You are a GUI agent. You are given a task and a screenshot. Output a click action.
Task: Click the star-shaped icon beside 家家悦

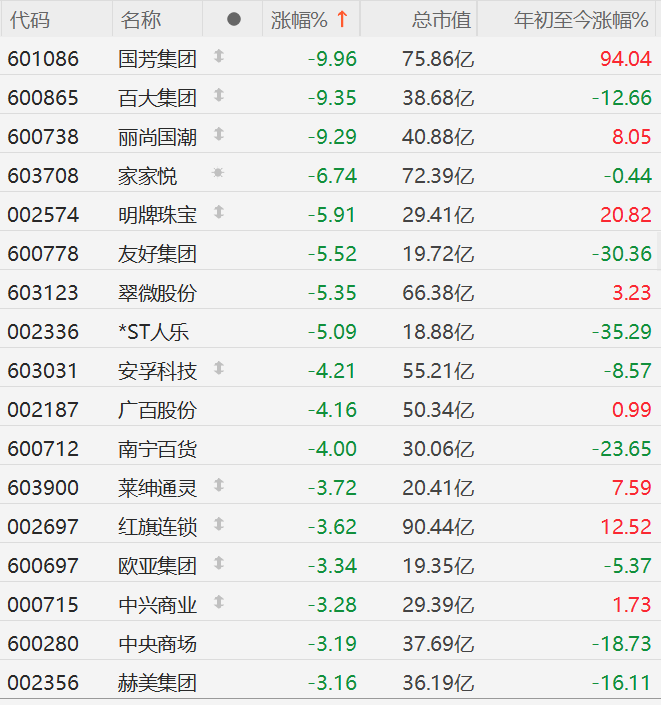219,174
